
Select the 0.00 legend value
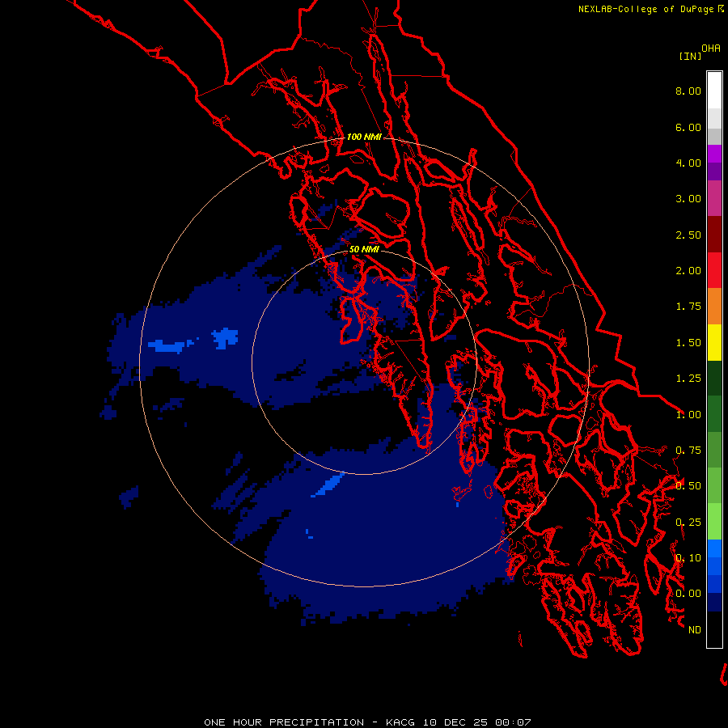(688, 594)
